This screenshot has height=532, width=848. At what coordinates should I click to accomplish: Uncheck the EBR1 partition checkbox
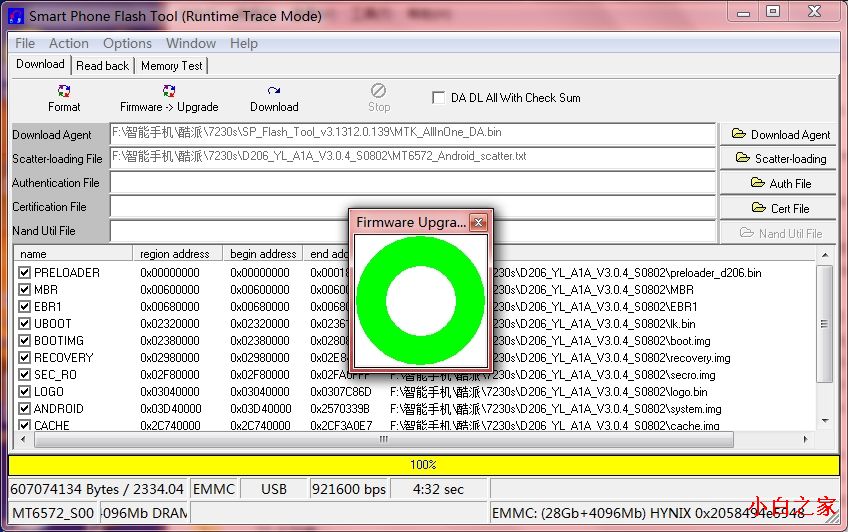[x=24, y=307]
